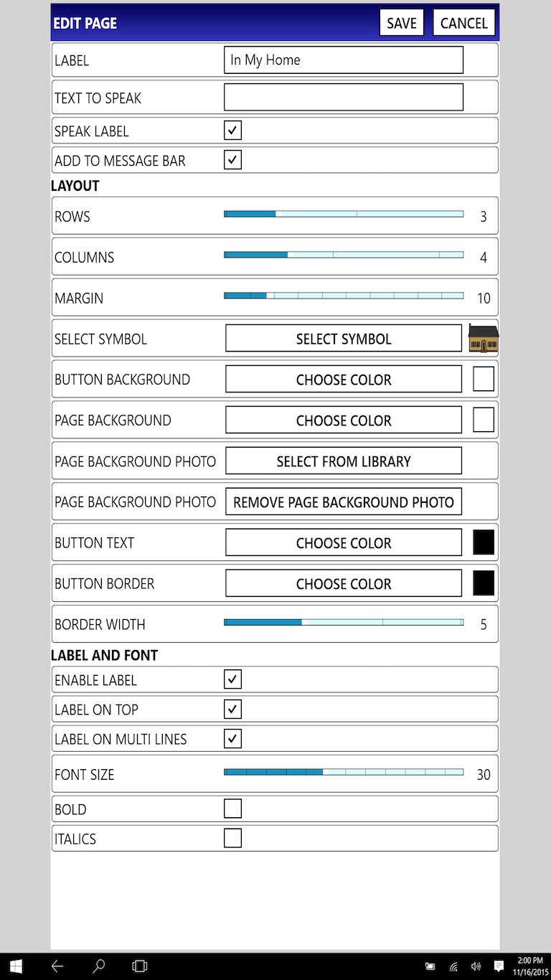Image resolution: width=551 pixels, height=980 pixels.
Task: Enable the Bold checkbox
Action: coord(232,809)
